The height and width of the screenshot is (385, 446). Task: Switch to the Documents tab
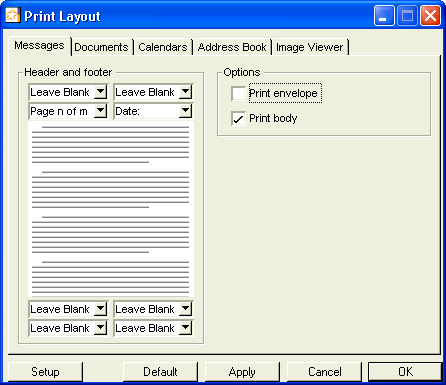pyautogui.click(x=101, y=47)
